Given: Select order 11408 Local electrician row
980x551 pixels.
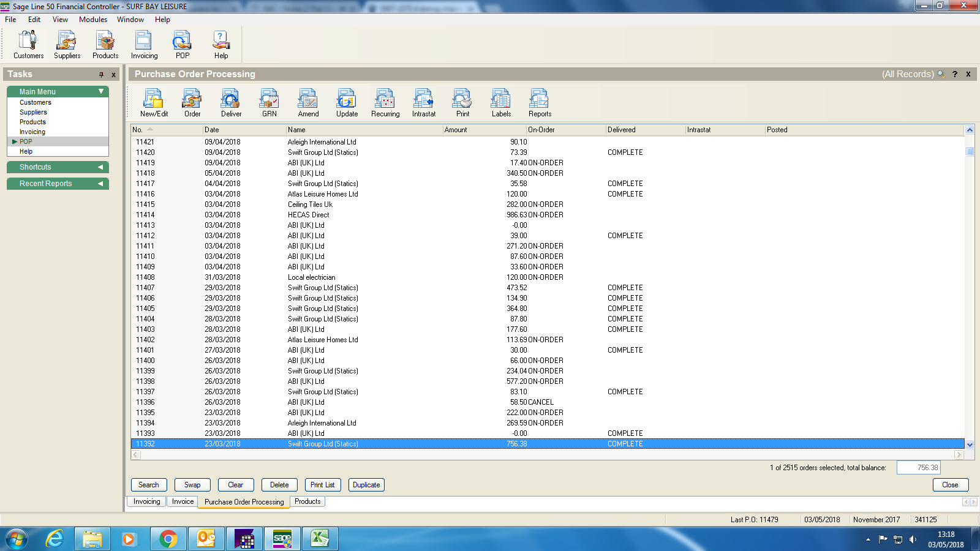Looking at the screenshot, I should pyautogui.click(x=311, y=277).
